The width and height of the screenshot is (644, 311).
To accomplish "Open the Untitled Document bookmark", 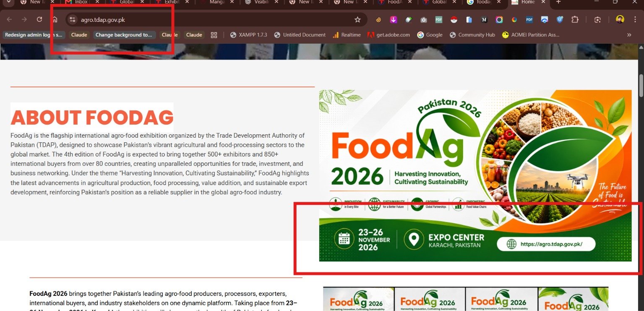I will click(300, 35).
